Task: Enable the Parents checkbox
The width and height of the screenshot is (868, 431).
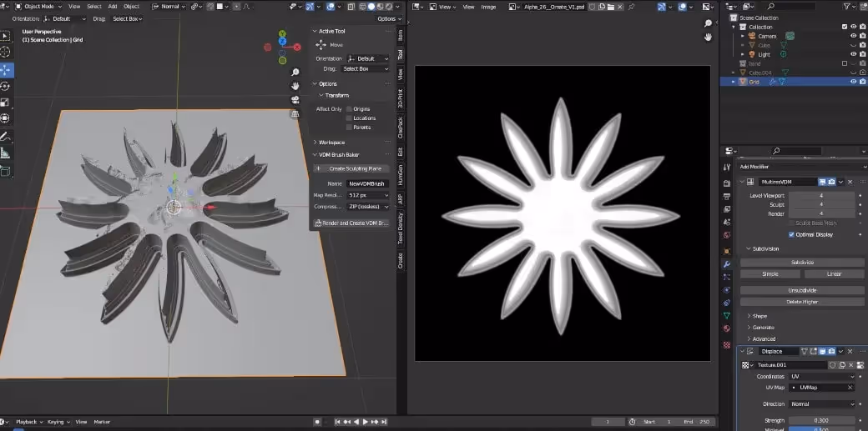Action: tap(349, 128)
